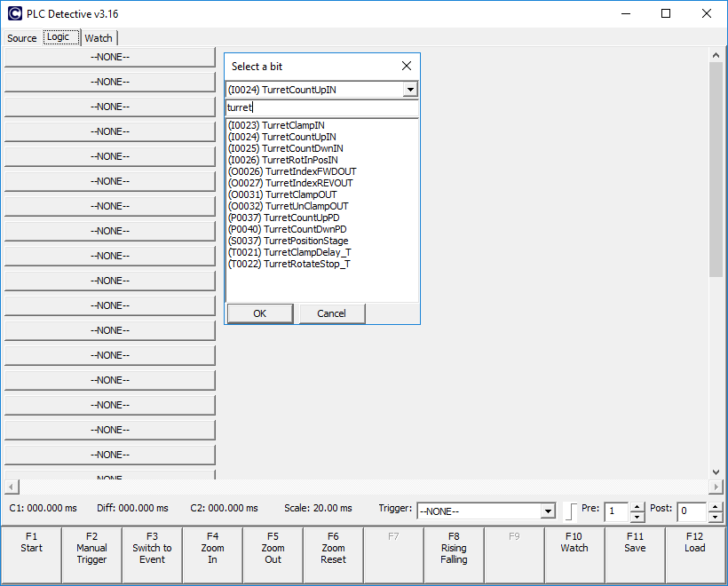Click F8 Rising Falling button

454,555
